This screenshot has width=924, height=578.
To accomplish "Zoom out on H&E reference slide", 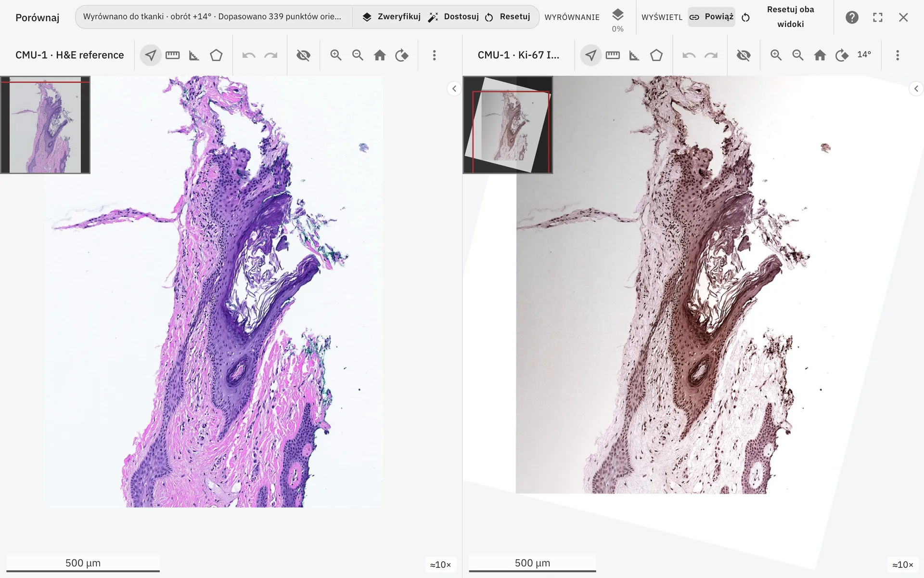I will [x=358, y=55].
